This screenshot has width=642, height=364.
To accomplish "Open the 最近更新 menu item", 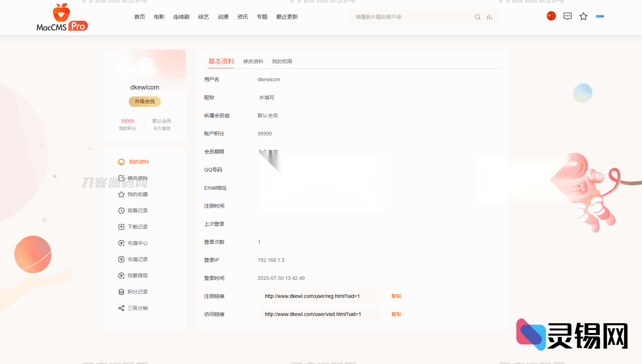I will (287, 17).
